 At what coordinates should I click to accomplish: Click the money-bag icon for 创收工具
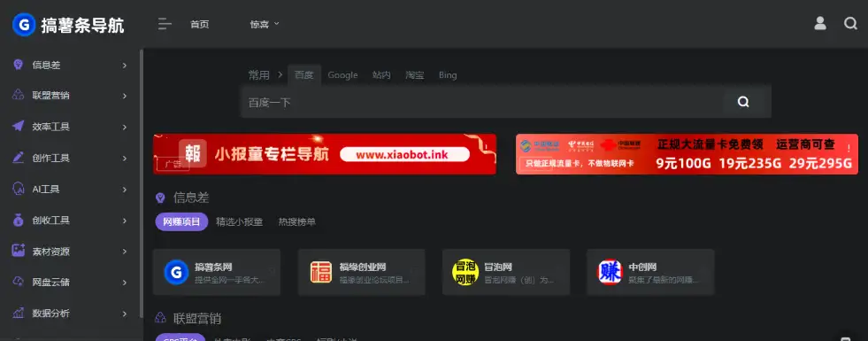coord(18,221)
